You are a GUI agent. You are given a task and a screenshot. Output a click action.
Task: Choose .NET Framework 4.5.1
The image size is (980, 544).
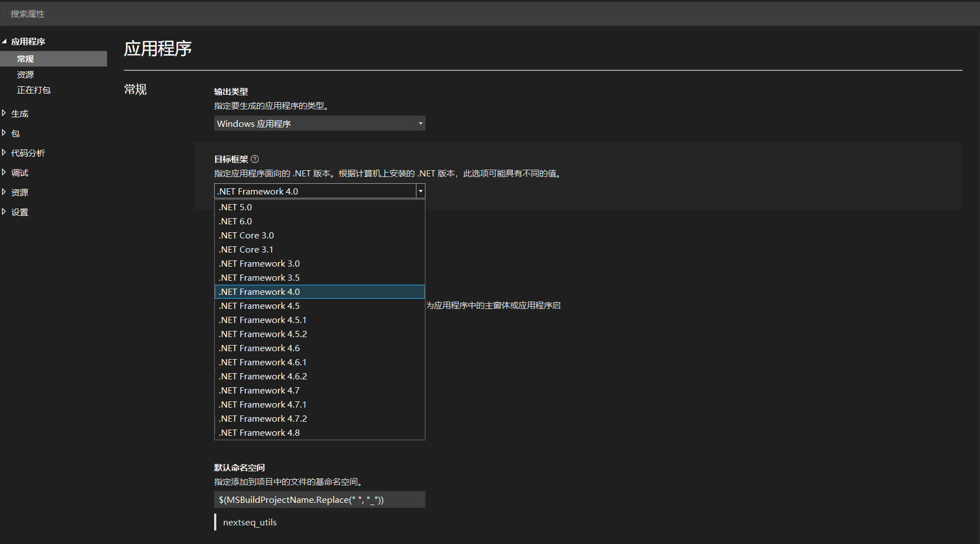320,320
